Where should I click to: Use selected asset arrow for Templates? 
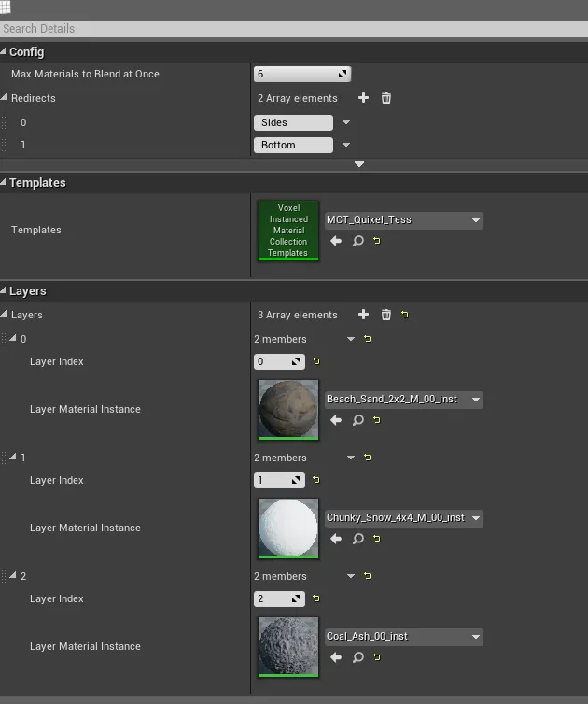tap(336, 241)
